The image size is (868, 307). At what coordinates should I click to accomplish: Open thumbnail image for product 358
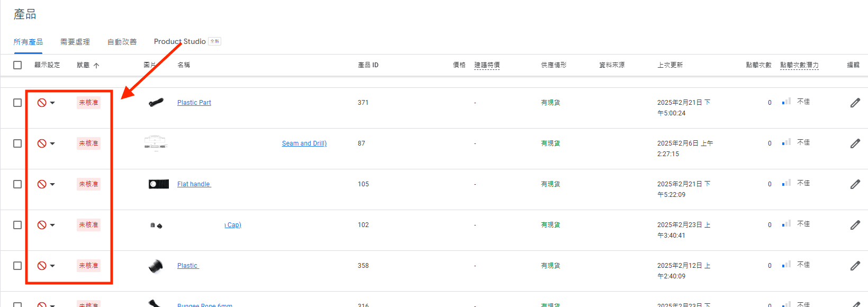[156, 266]
